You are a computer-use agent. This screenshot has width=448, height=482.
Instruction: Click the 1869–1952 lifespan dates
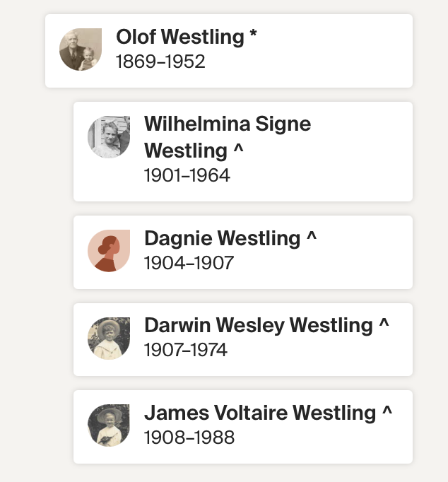click(x=160, y=62)
